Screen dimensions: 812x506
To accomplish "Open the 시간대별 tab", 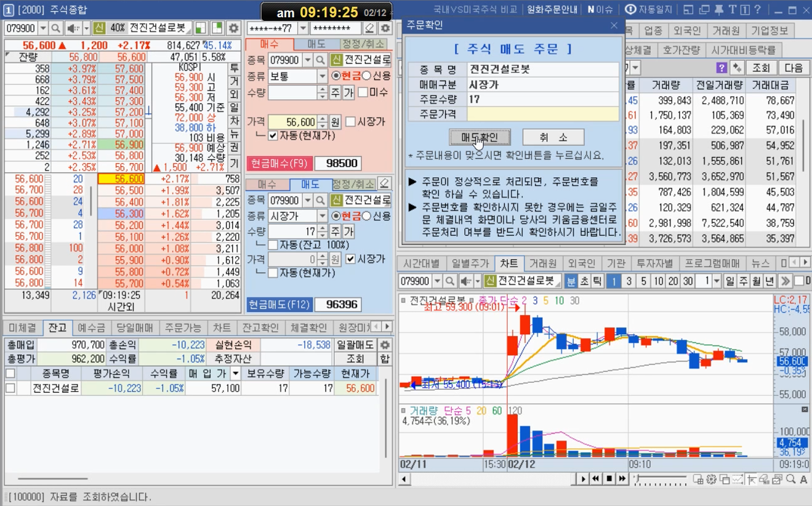I will [422, 263].
